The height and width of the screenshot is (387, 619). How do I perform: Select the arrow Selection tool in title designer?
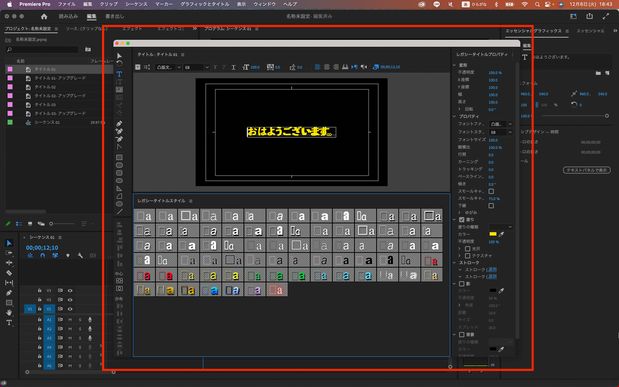(119, 56)
